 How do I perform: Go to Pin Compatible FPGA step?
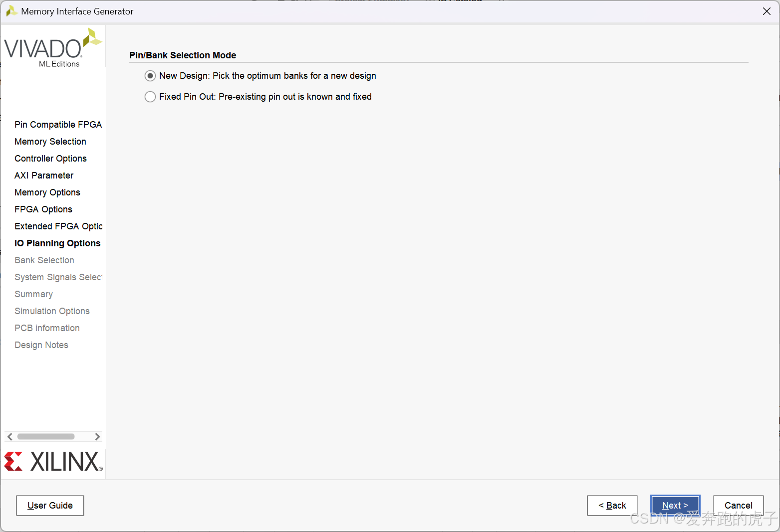[x=58, y=125]
